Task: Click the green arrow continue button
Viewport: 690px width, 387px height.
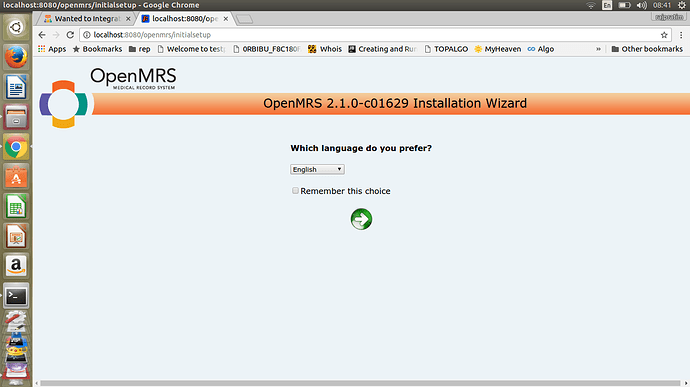Action: (361, 219)
